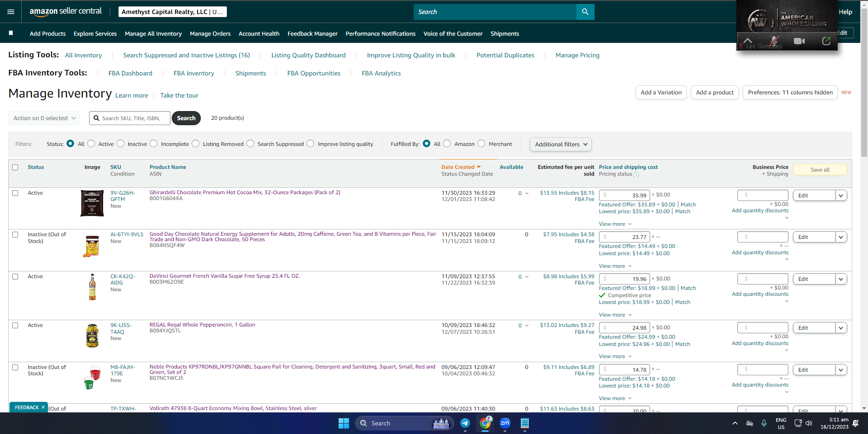Unmute microphone in Zoom overlay
This screenshot has height=434, width=868.
774,41
